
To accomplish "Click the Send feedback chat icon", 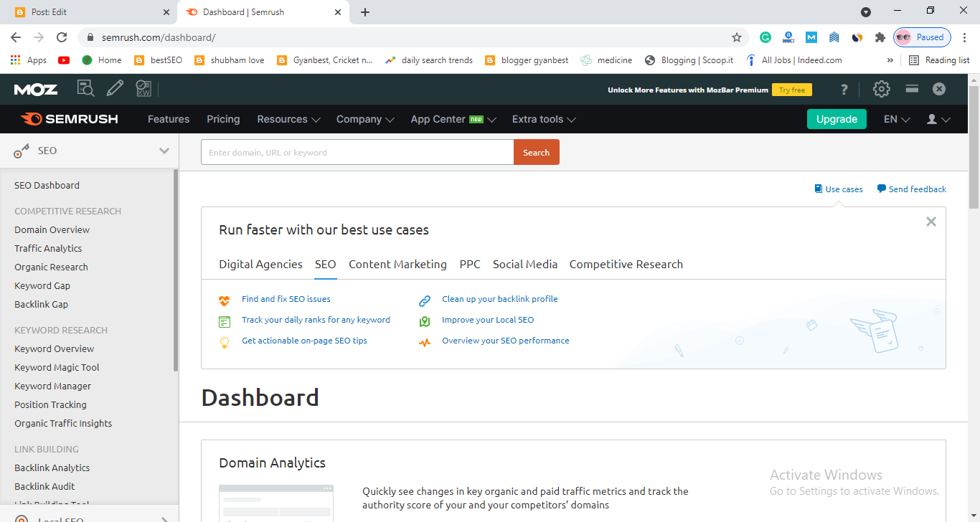I will coord(882,189).
